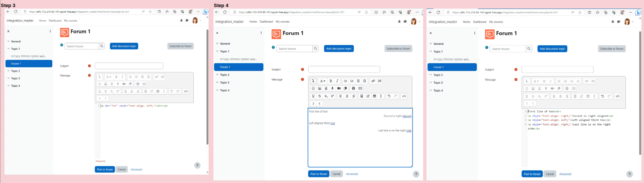Open Advanced link in middle screenshot

pos(352,174)
